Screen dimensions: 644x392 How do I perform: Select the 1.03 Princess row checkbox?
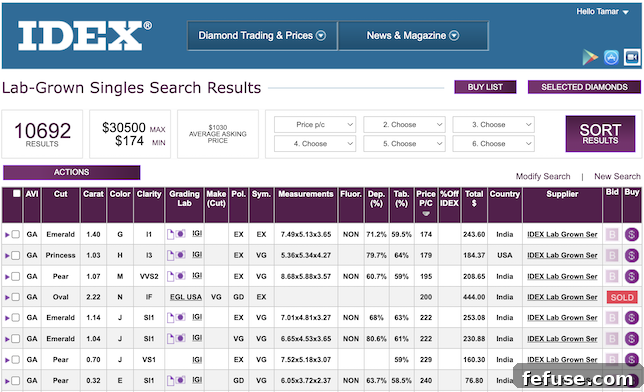pyautogui.click(x=16, y=256)
